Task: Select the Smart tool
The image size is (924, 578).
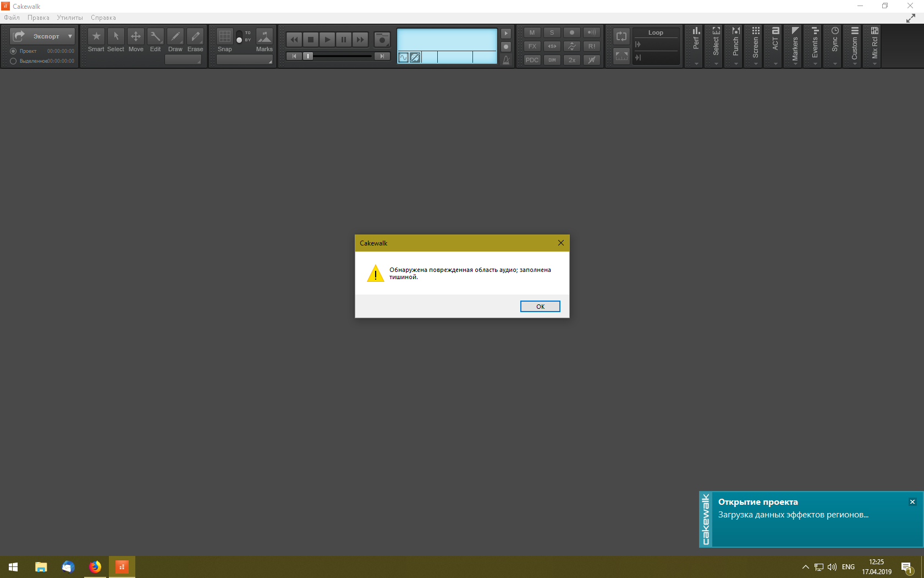Action: coord(96,37)
